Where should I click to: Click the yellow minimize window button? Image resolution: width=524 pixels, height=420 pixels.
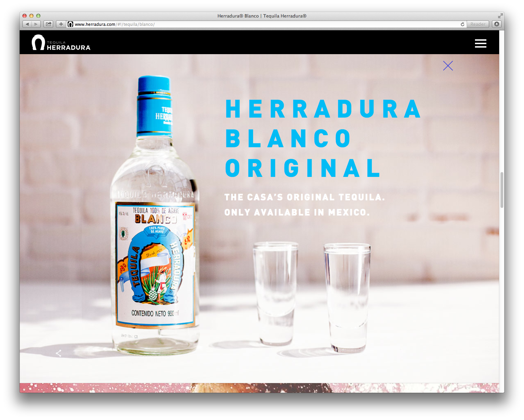tap(31, 16)
